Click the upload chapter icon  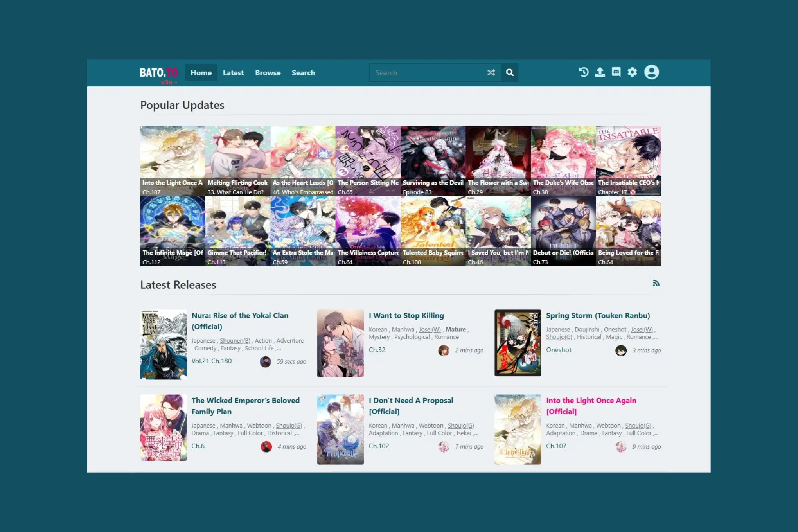[600, 72]
